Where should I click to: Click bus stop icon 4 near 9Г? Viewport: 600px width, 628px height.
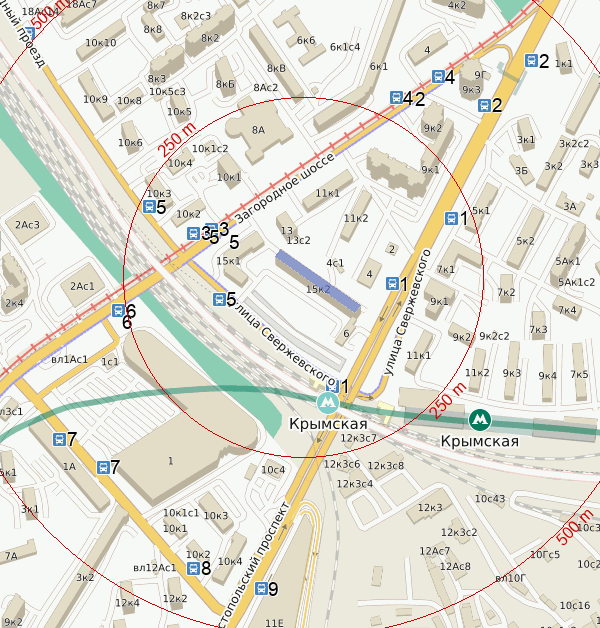438,76
